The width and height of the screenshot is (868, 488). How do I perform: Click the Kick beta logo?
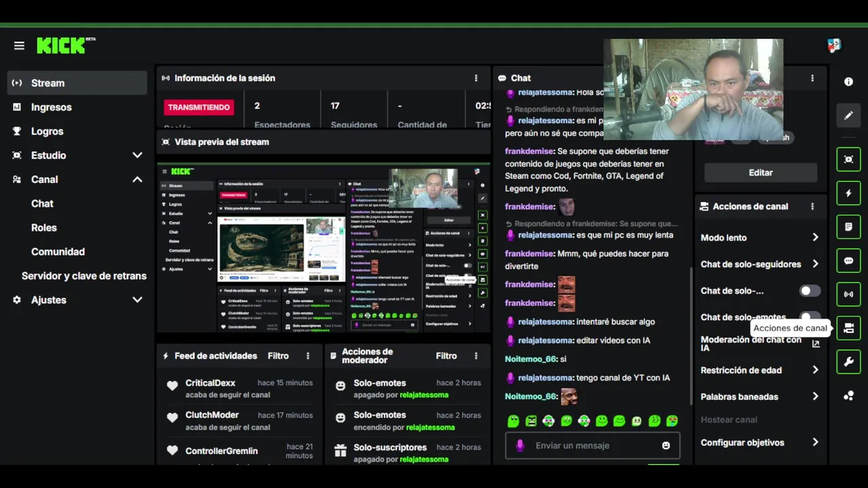(x=66, y=45)
